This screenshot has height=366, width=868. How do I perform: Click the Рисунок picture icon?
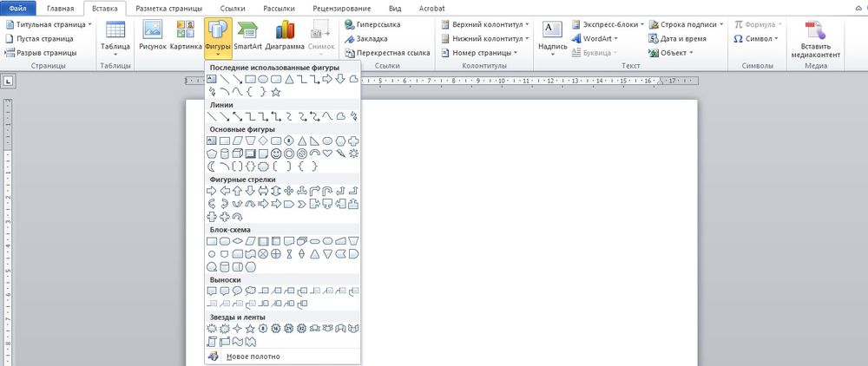[x=152, y=32]
